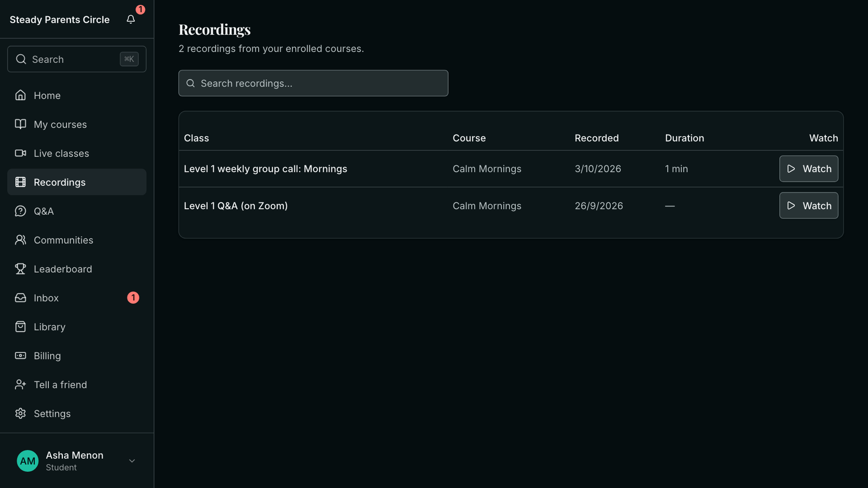Screen dimensions: 868x488
Task: Click 'Level 1 Q&A (on Zoom)' row title
Action: click(x=236, y=206)
